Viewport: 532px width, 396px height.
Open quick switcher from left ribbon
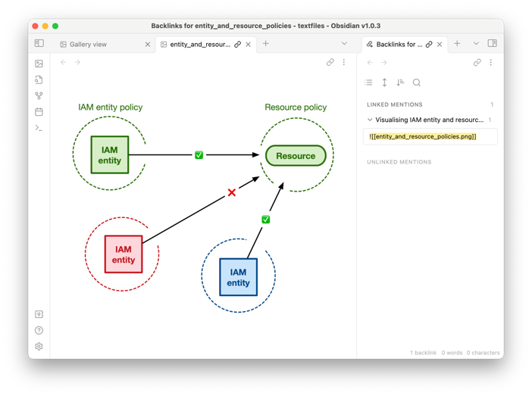coord(39,80)
